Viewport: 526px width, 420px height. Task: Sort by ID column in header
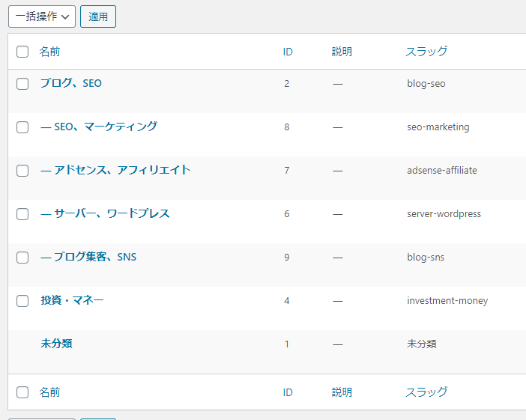click(x=288, y=52)
